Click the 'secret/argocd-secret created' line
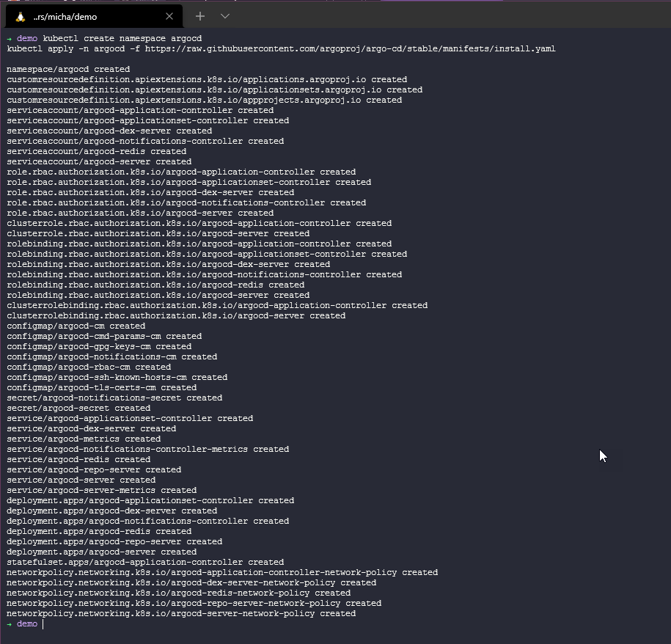The image size is (671, 644). pyautogui.click(x=78, y=408)
